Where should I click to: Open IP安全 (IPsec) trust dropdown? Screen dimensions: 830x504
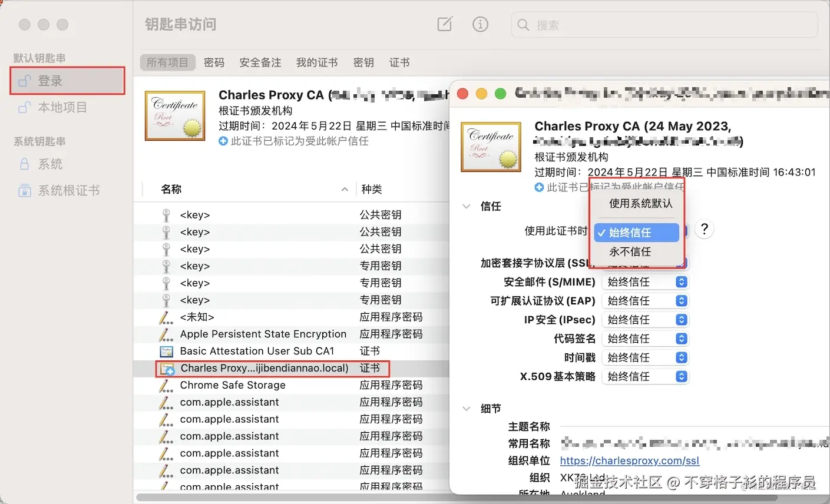[645, 320]
